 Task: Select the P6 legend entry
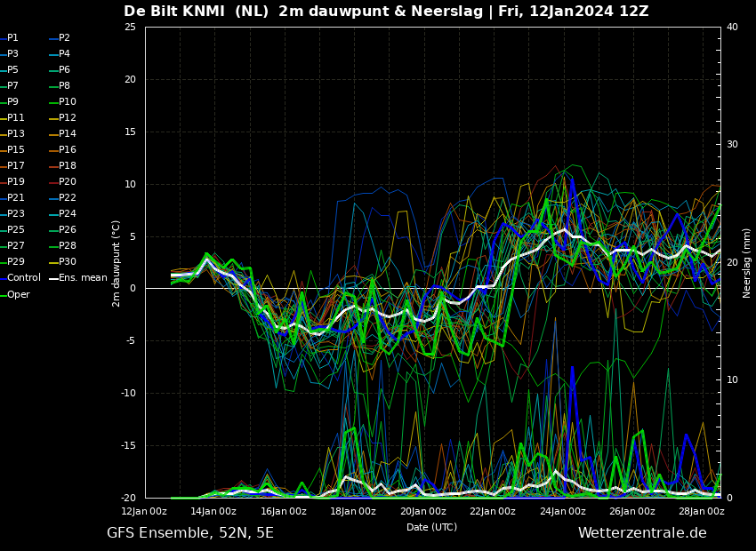(x=60, y=69)
